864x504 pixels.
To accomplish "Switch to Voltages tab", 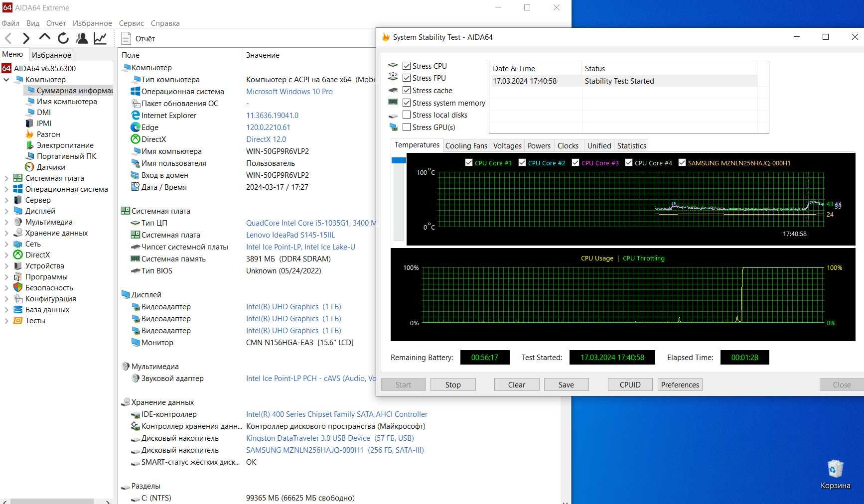I will 507,145.
